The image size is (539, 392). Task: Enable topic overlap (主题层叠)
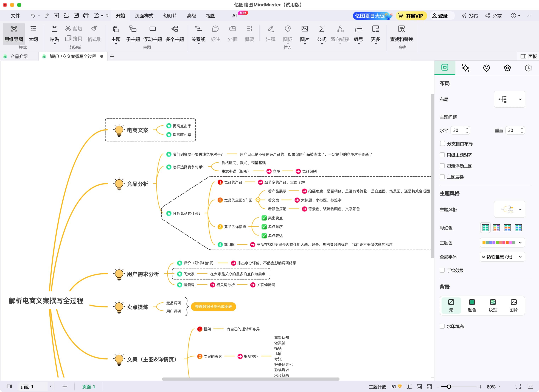tap(442, 177)
